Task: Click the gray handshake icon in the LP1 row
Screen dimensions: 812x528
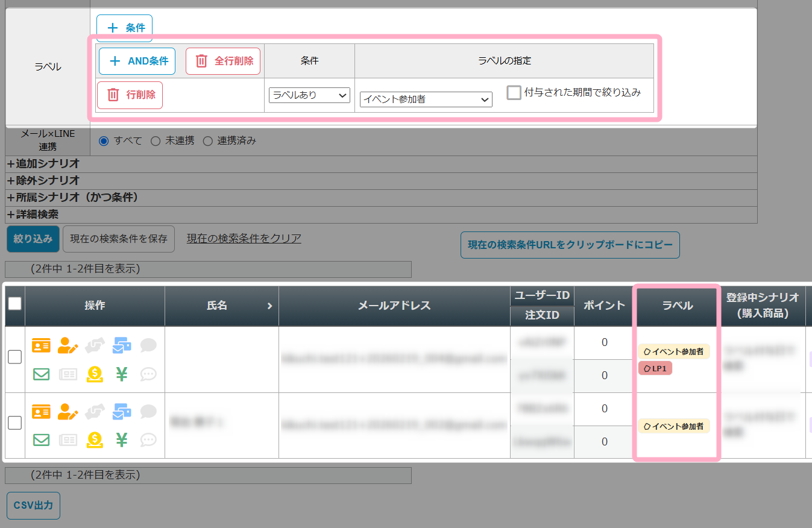Action: click(95, 345)
